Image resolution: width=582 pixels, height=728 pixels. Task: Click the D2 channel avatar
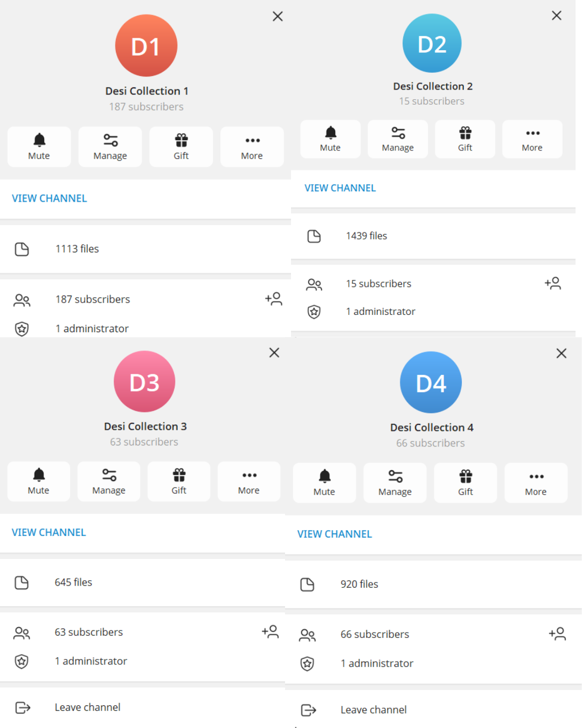(x=432, y=43)
